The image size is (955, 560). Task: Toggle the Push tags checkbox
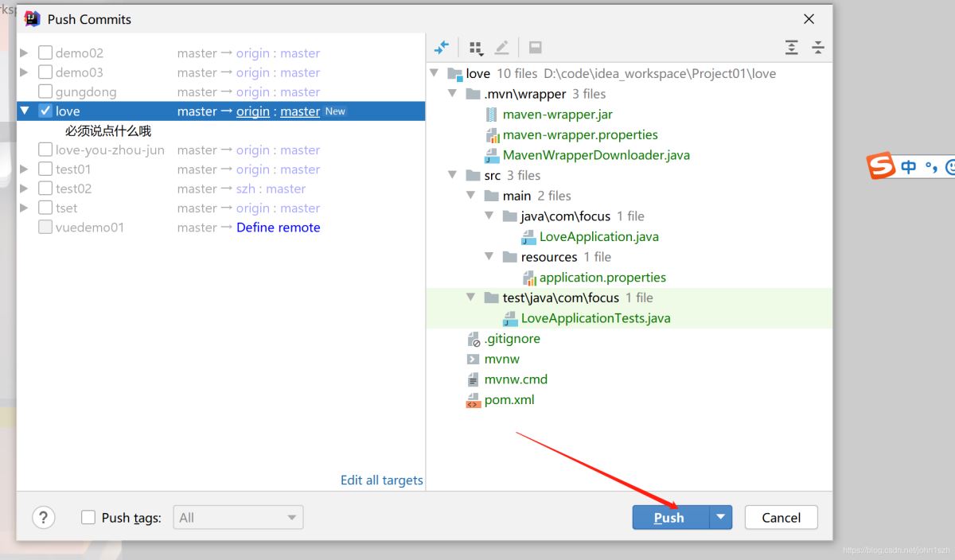[x=88, y=518]
